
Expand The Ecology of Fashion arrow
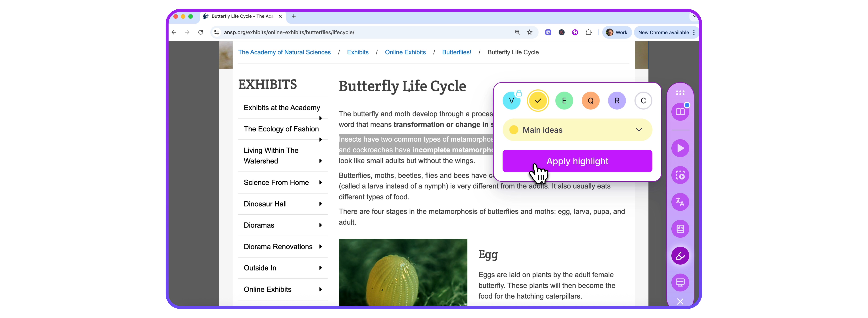[321, 140]
